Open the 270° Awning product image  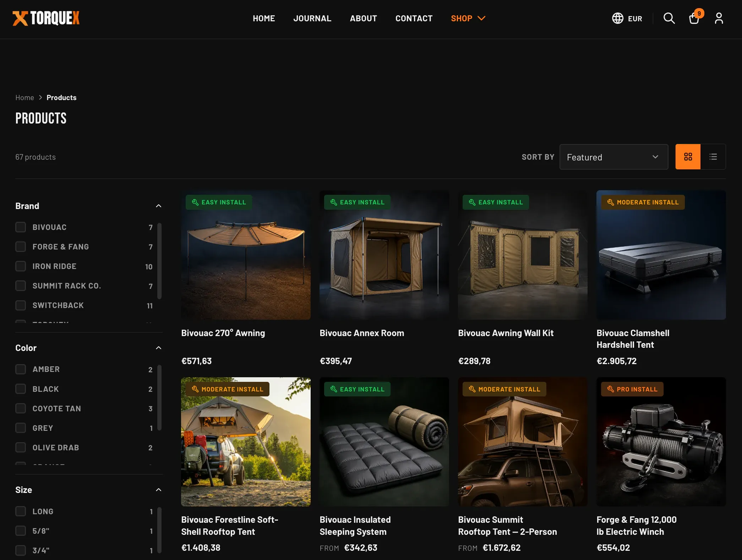pos(246,255)
